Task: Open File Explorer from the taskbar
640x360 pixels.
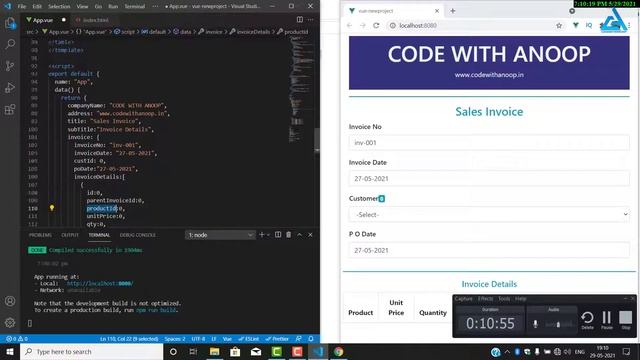Action: pyautogui.click(x=214, y=351)
